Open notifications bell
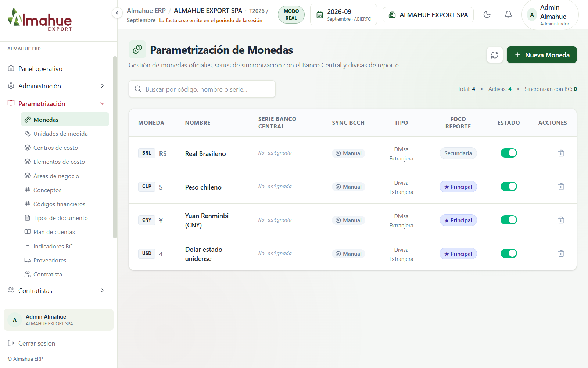Viewport: 588px width, 368px height. click(x=508, y=15)
